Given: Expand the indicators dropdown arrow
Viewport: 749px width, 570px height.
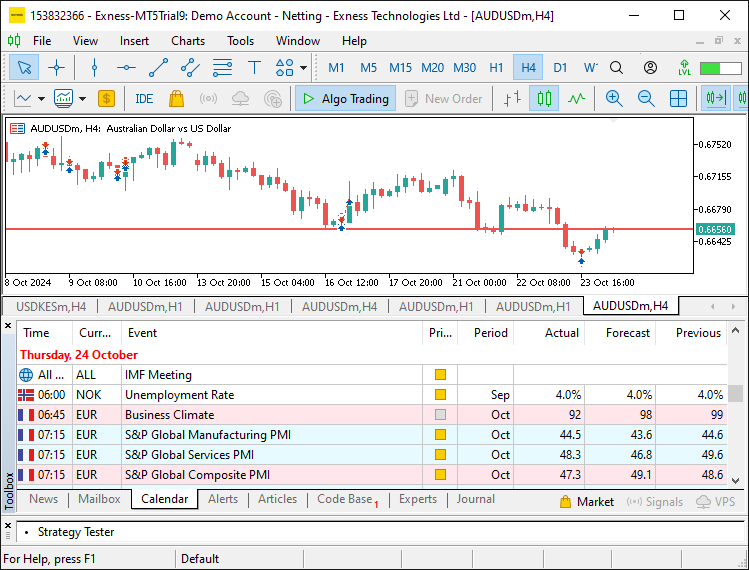Looking at the screenshot, I should [x=83, y=99].
